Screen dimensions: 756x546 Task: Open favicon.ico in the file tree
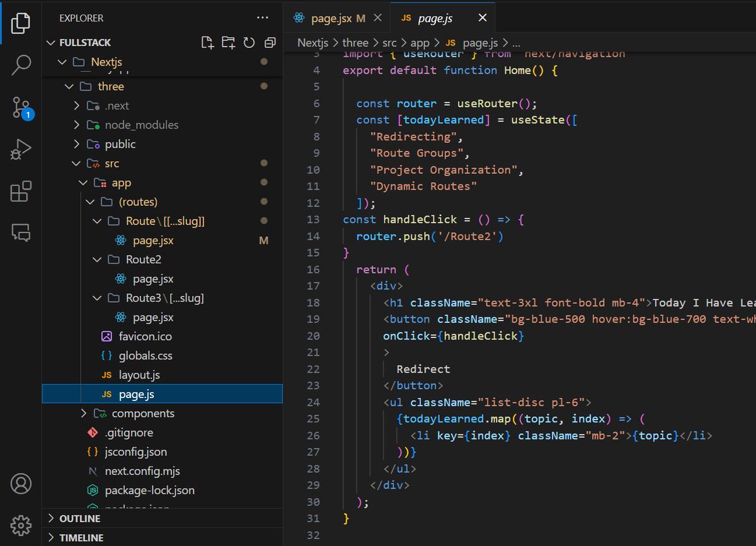162,336
